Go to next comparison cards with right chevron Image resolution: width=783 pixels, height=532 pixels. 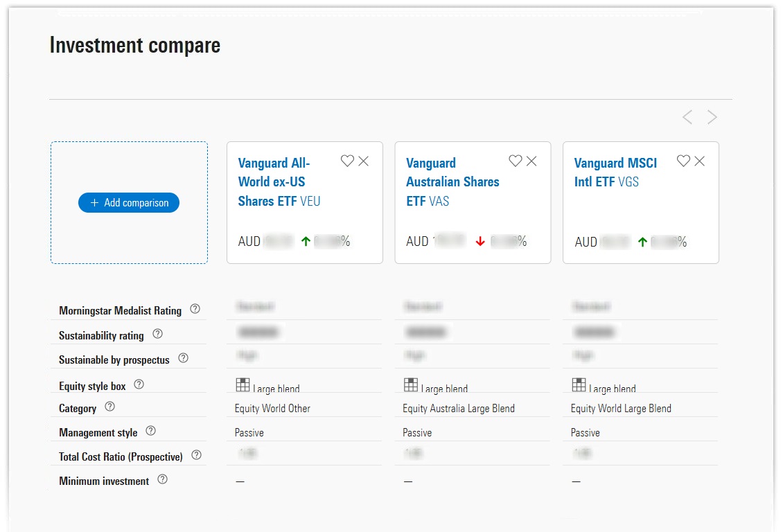click(712, 117)
